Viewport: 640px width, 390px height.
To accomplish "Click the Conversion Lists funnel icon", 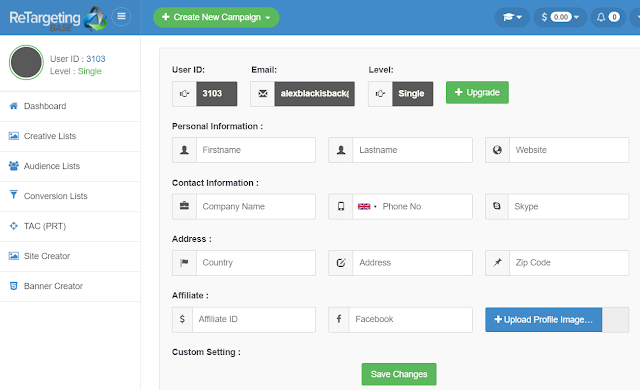I will coord(13,195).
